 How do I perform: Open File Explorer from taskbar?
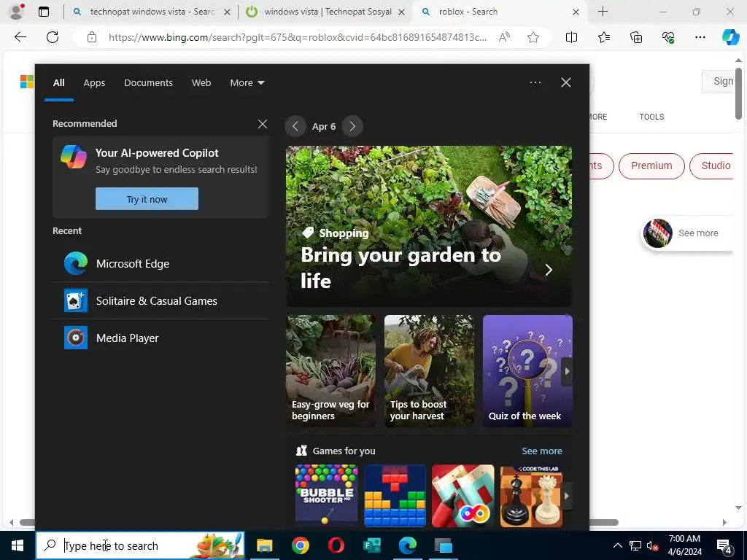264,545
